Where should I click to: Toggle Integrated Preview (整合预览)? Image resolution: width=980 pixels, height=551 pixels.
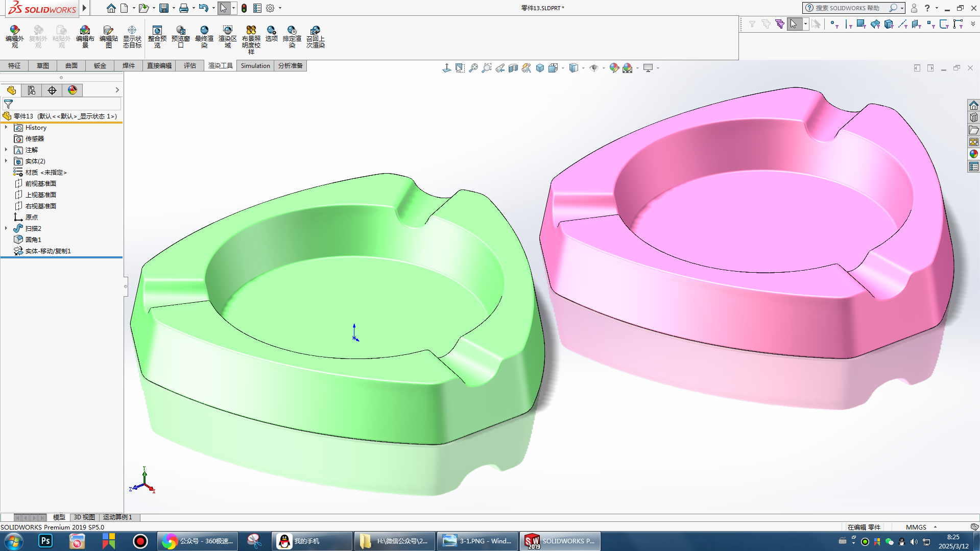click(x=157, y=37)
